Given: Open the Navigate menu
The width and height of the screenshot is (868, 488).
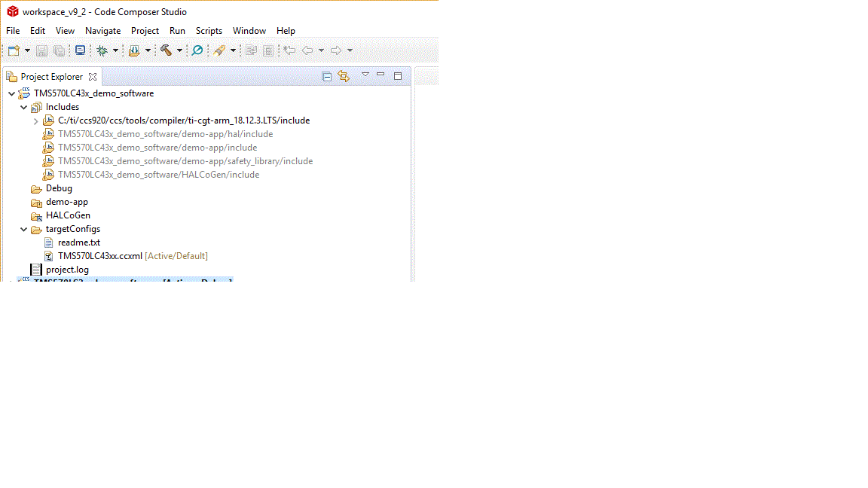Looking at the screenshot, I should tap(103, 31).
